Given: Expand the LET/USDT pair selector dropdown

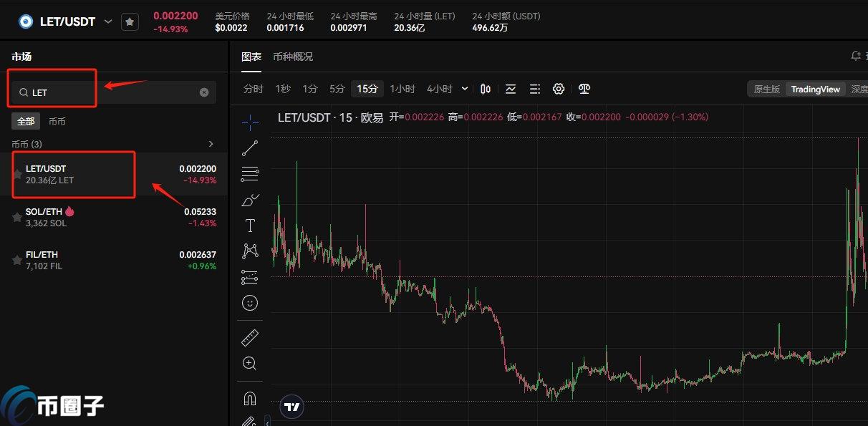Looking at the screenshot, I should pos(108,21).
